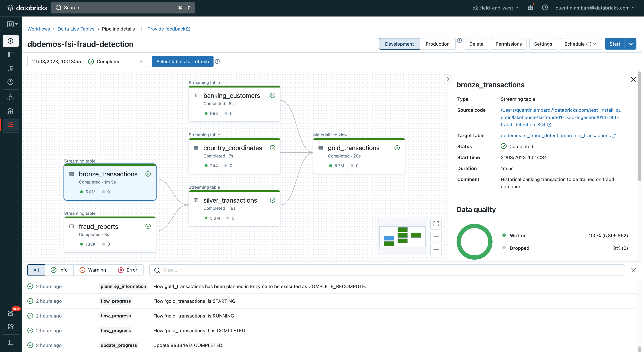Click the zoom out minus icon on canvas
The image size is (644, 352).
[x=436, y=249]
